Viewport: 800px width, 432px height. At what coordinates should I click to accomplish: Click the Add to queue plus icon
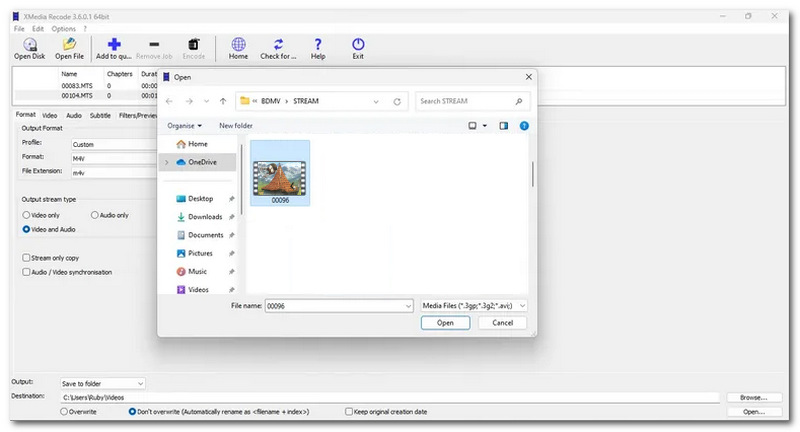pyautogui.click(x=114, y=44)
